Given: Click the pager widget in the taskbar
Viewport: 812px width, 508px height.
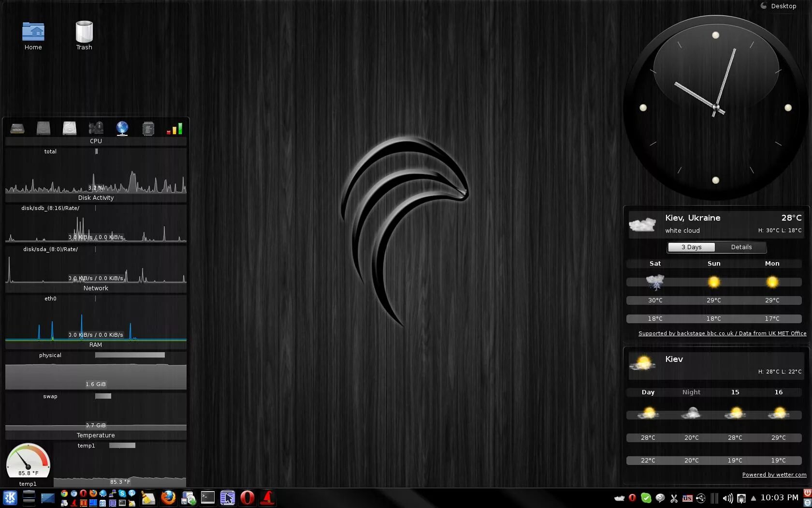Looking at the screenshot, I should (29, 498).
